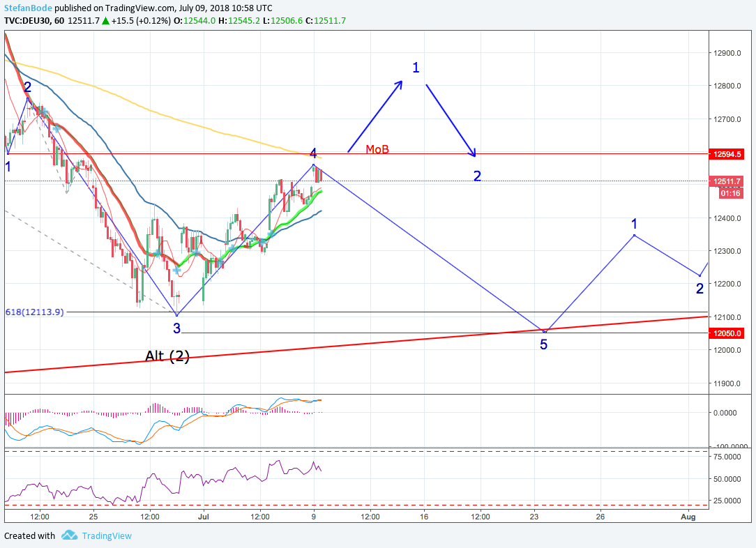Screen dimensions: 756x548
Task: Click the green up-triangle change indicator
Action: 105,21
